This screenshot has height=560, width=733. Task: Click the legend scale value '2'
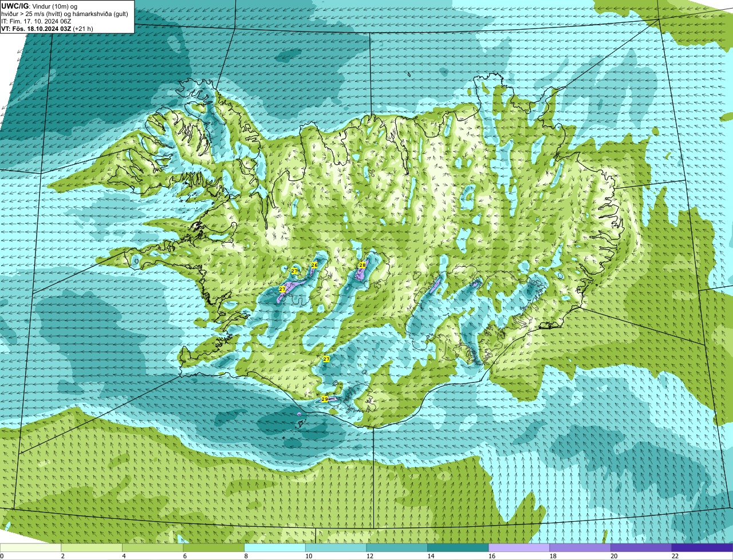[x=62, y=556]
